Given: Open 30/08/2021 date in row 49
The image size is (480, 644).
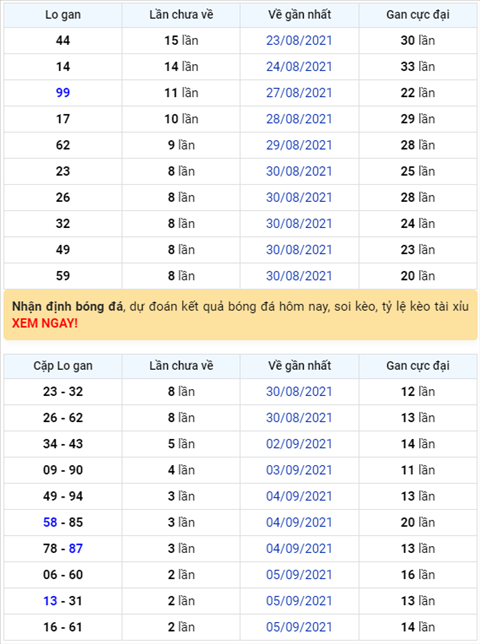Looking at the screenshot, I should (x=299, y=250).
